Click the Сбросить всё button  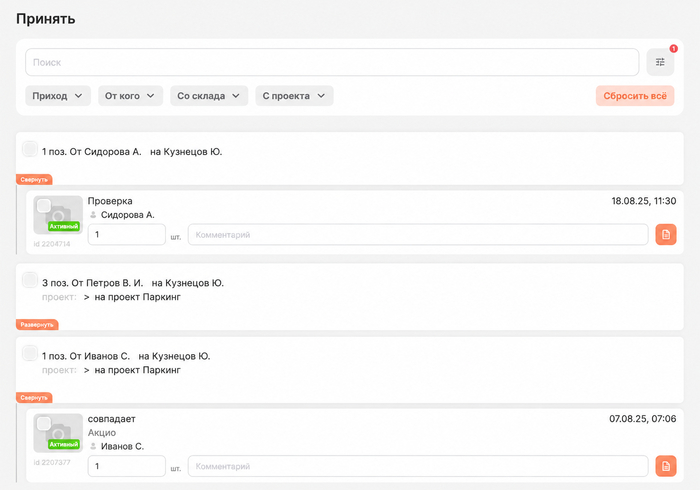click(x=635, y=96)
